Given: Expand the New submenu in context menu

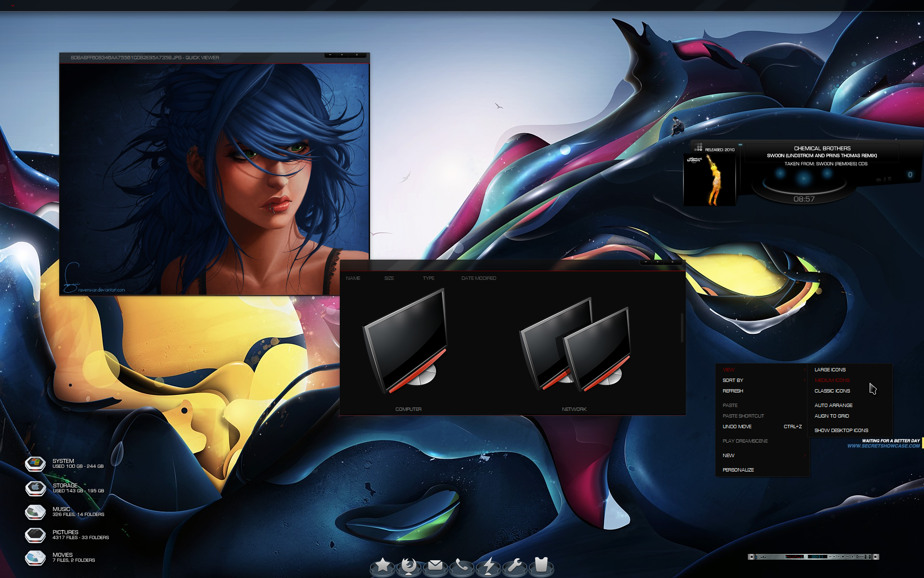Looking at the screenshot, I should click(763, 456).
